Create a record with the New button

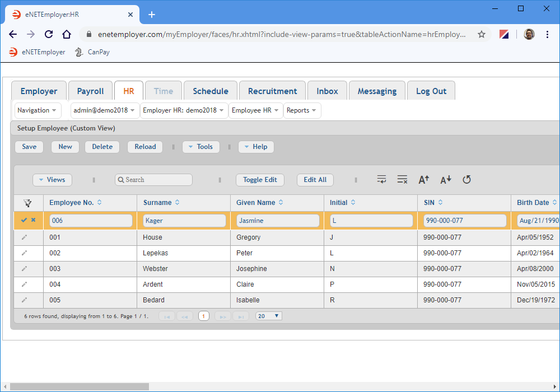[65, 146]
